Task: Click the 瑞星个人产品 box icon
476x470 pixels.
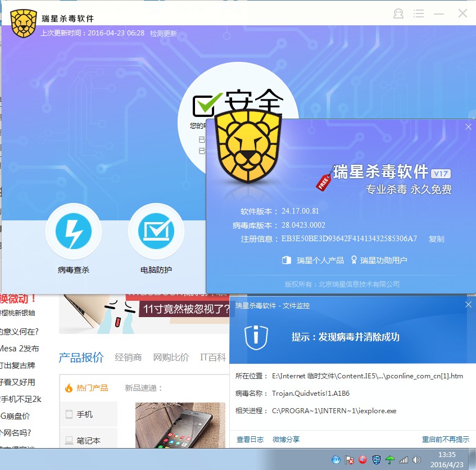Action: (x=287, y=260)
